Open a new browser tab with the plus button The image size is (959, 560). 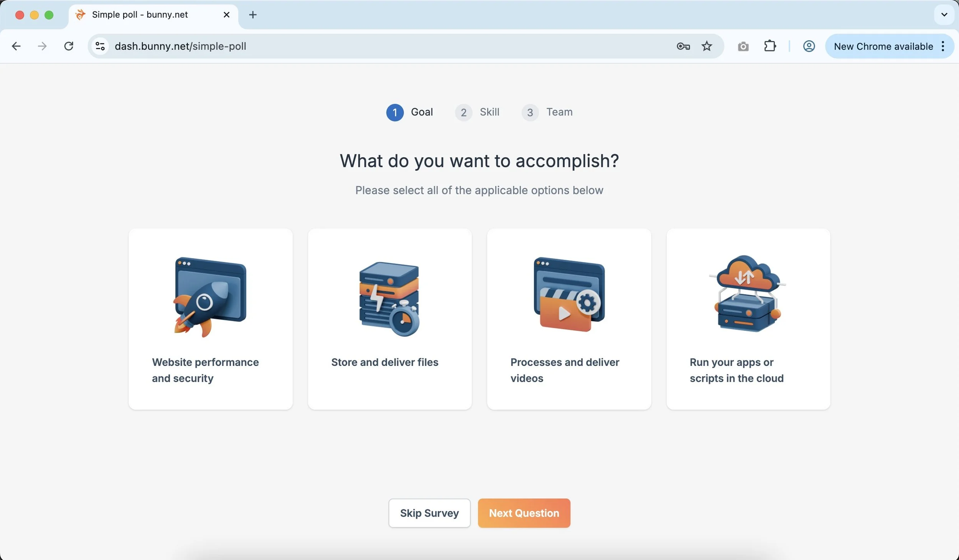[x=253, y=15]
